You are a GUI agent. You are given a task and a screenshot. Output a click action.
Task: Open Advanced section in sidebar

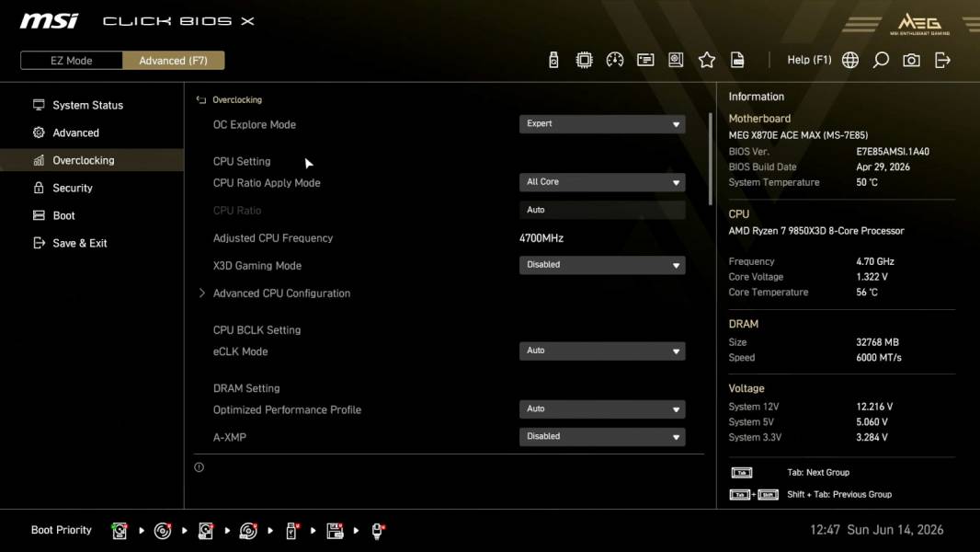pos(75,132)
